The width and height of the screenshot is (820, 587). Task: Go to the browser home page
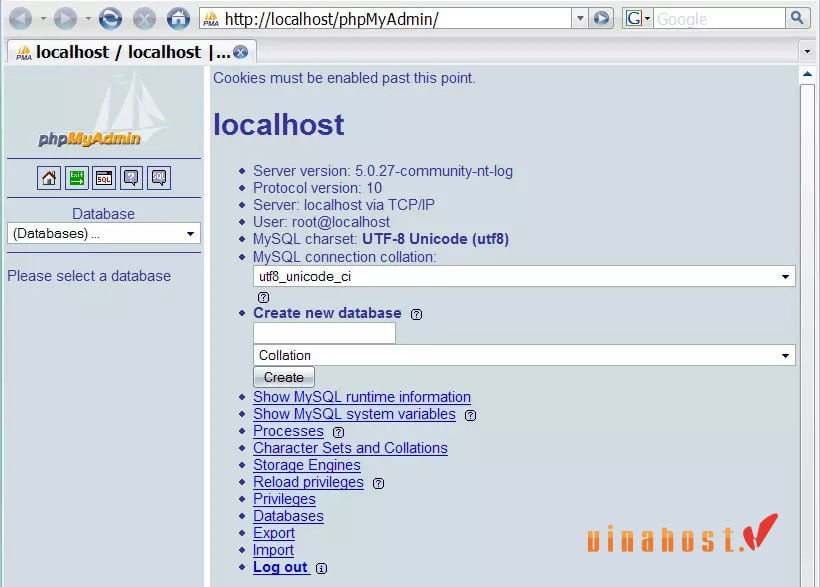click(178, 19)
